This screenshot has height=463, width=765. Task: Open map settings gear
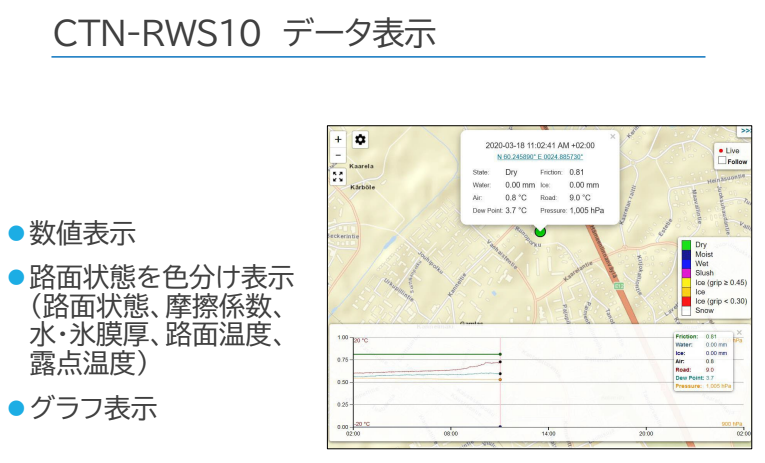coord(360,140)
